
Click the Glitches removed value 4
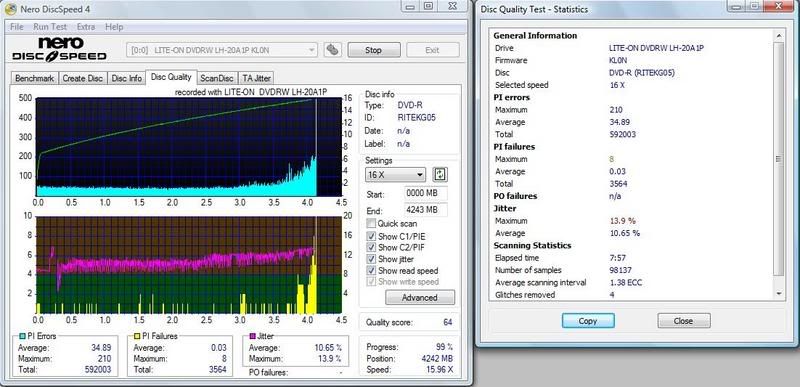point(612,294)
